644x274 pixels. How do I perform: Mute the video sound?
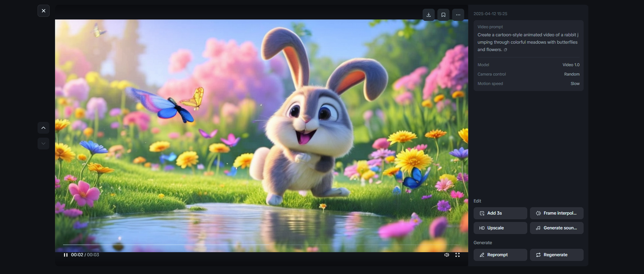pos(447,255)
